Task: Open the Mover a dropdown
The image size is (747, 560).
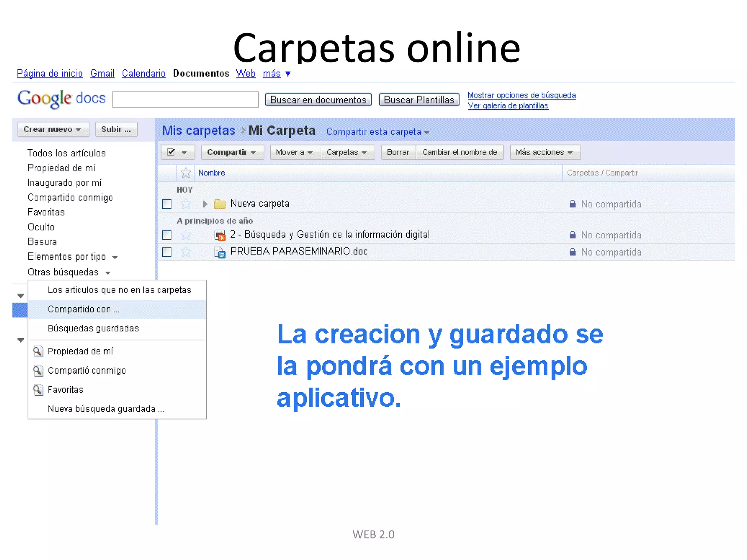Action: click(295, 152)
